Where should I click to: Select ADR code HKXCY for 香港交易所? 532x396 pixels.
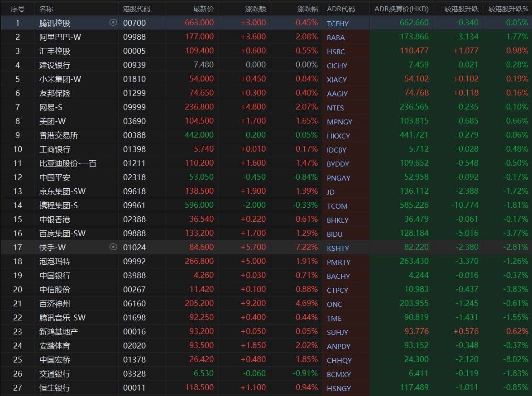[338, 136]
